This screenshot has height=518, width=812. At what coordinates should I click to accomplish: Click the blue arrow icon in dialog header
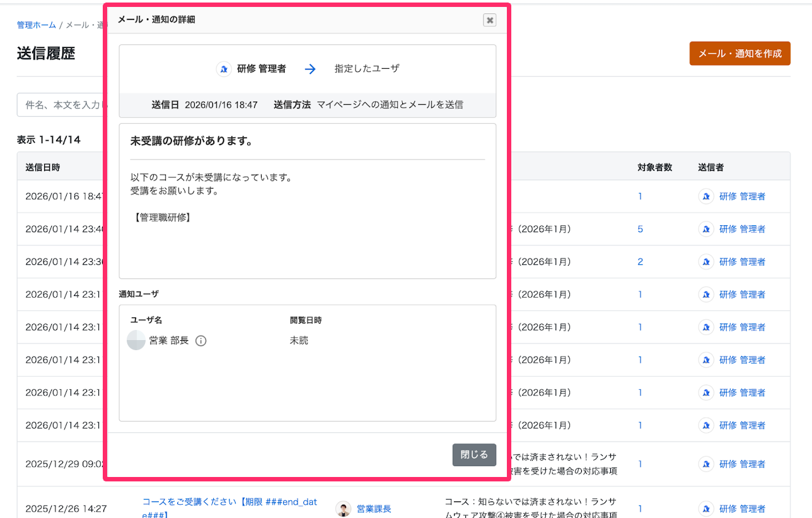point(310,69)
